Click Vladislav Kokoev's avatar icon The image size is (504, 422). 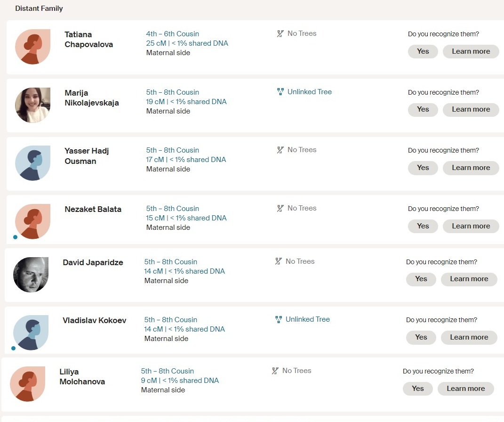31,333
